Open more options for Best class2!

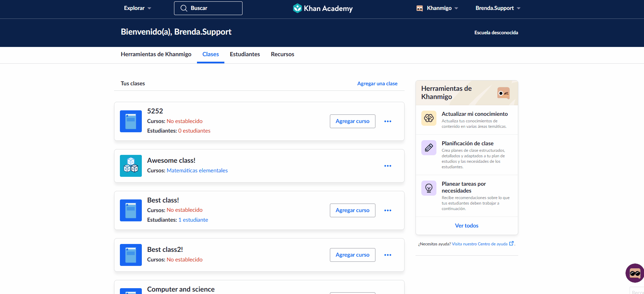coord(388,255)
